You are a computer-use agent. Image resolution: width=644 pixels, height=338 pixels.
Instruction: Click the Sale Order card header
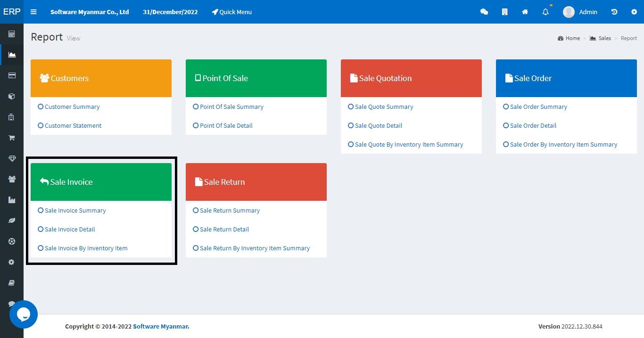tap(566, 78)
